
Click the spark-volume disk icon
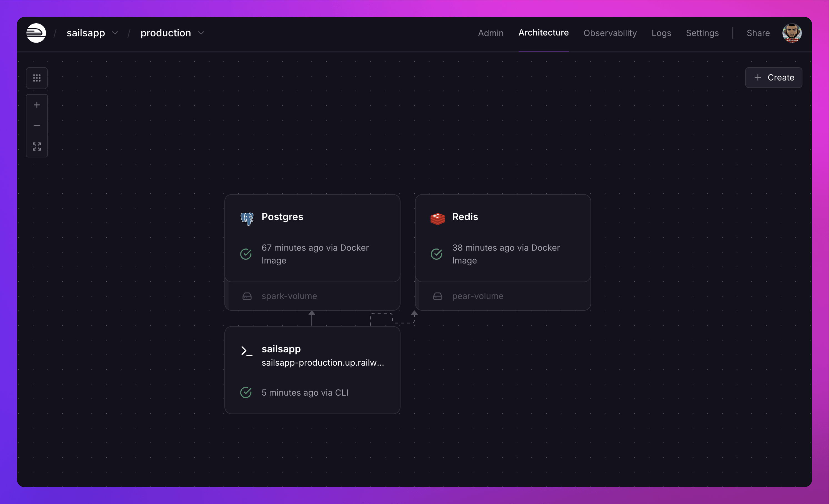[247, 296]
